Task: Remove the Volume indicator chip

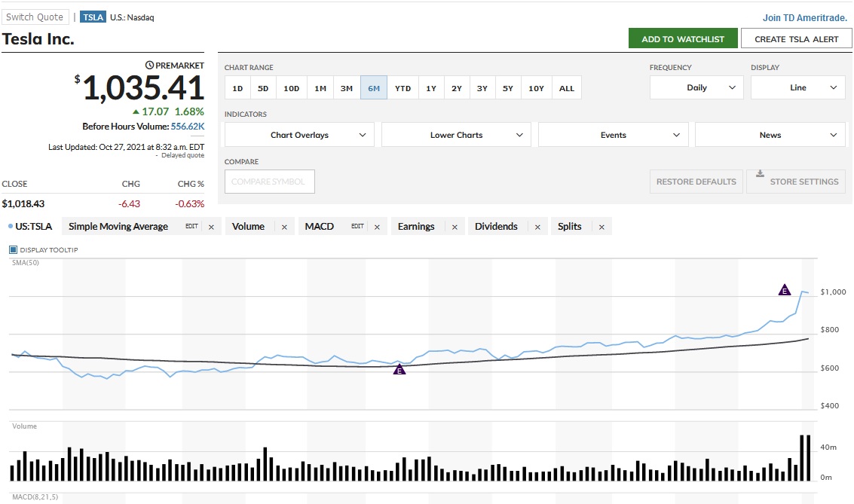Action: [x=284, y=227]
